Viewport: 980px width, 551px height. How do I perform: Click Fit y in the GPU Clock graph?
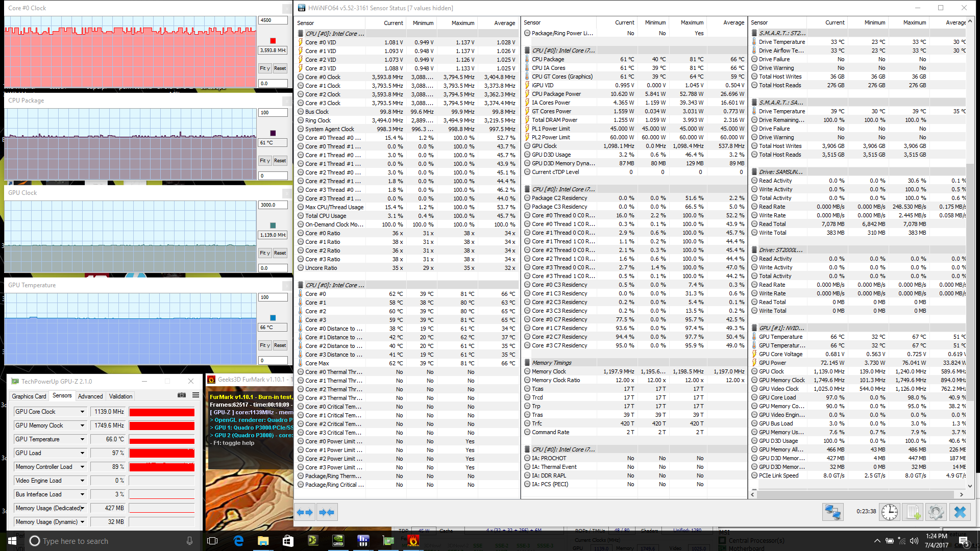tap(265, 253)
